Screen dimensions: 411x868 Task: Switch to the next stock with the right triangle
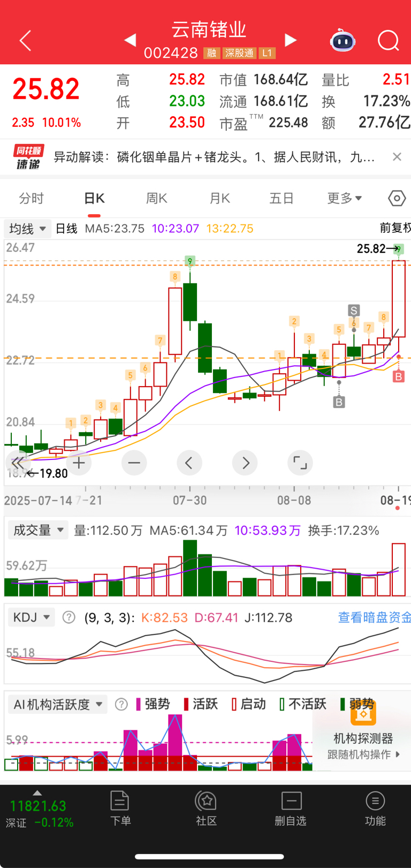(x=290, y=40)
